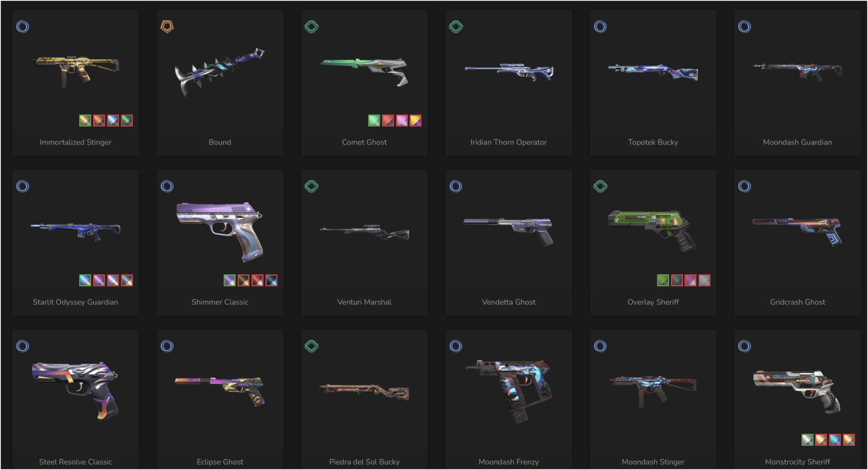Viewport: 868px width, 470px height.
Task: Pick the blue chroma swatch of Monstrocity Sheriff
Action: pos(835,440)
